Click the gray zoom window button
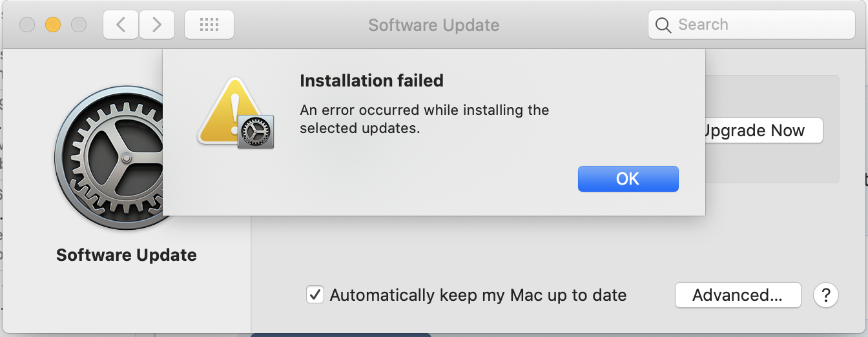 (x=78, y=25)
